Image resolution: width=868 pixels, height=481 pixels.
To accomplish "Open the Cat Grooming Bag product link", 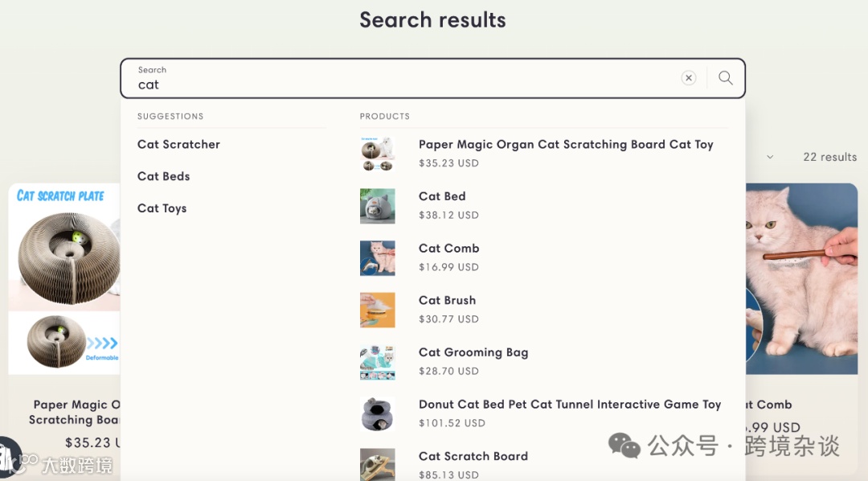I will [473, 352].
